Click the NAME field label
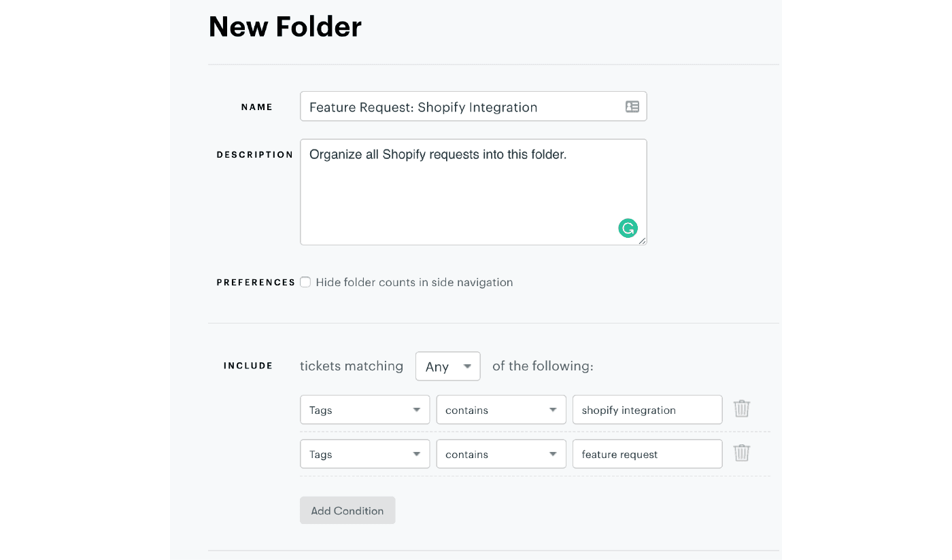Screen dimensions: 952x560 tap(257, 107)
